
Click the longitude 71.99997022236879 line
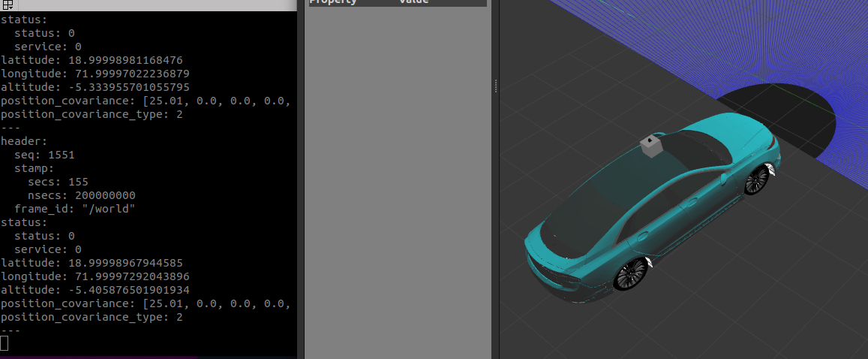tap(95, 73)
